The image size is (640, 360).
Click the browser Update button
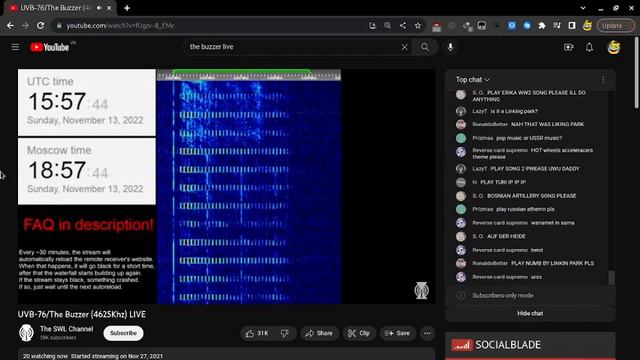tap(616, 25)
